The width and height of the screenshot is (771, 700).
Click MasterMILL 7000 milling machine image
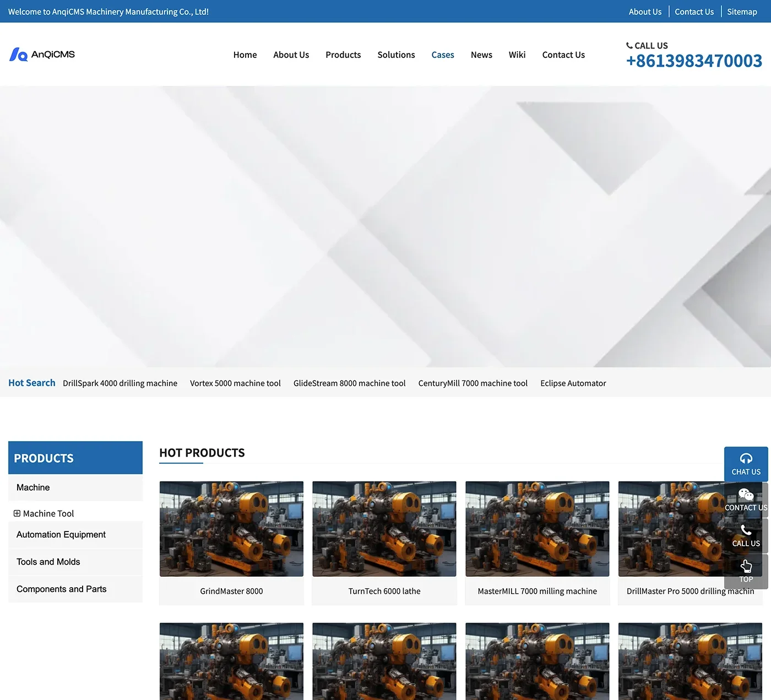(537, 529)
